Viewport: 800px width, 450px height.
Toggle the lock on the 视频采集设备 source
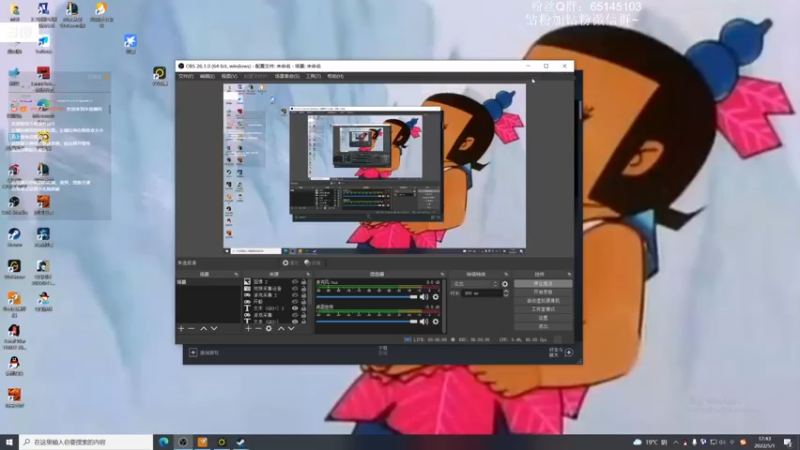point(304,288)
